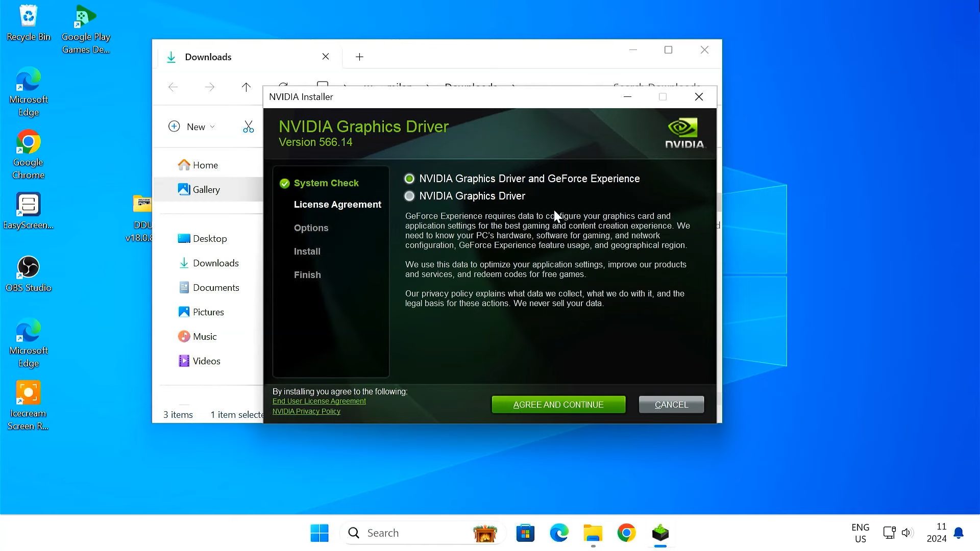Click the taskbar Search box
Image resolution: width=980 pixels, height=551 pixels.
(423, 533)
